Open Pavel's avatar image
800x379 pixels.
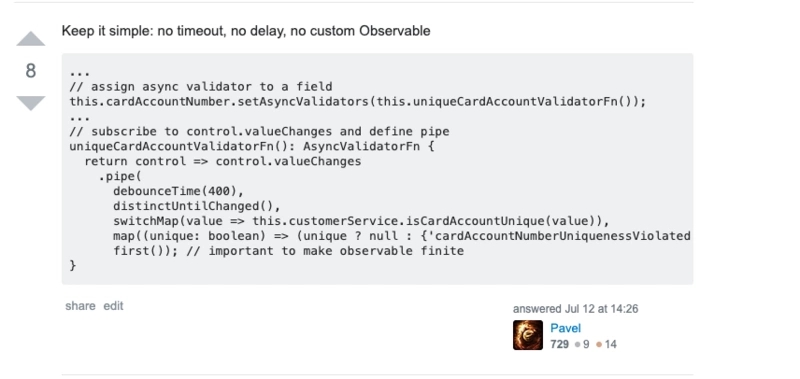point(528,335)
